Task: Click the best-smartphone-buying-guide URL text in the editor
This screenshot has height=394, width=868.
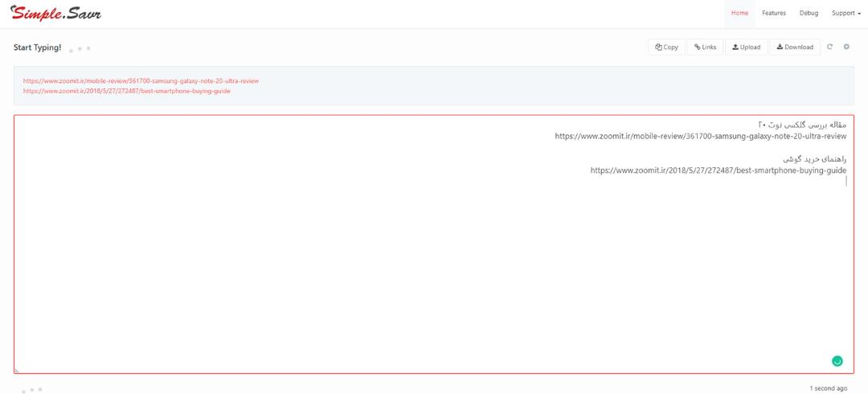Action: 719,170
